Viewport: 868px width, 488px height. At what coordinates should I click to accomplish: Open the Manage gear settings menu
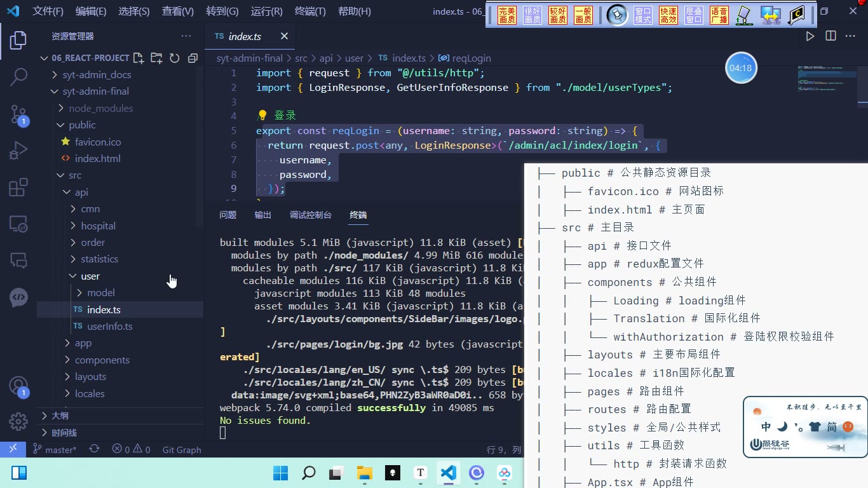(x=18, y=421)
